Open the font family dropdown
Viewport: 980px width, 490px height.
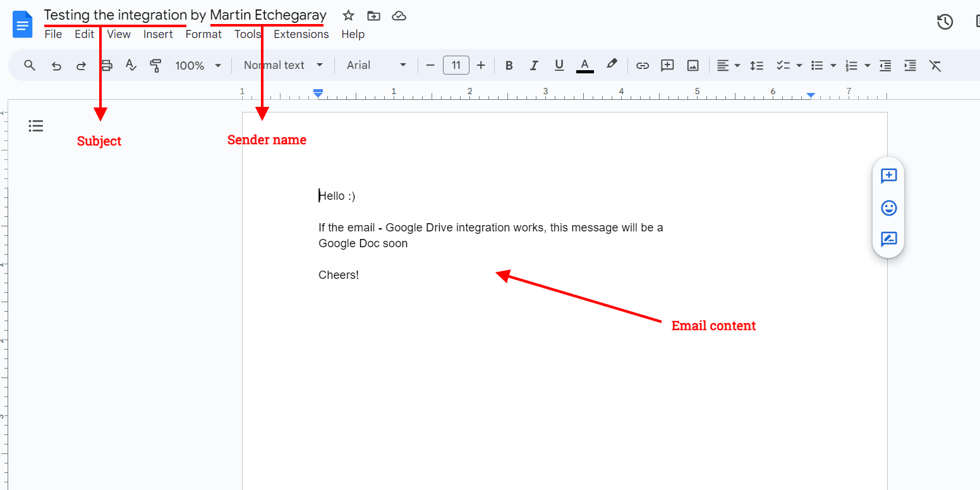point(375,65)
